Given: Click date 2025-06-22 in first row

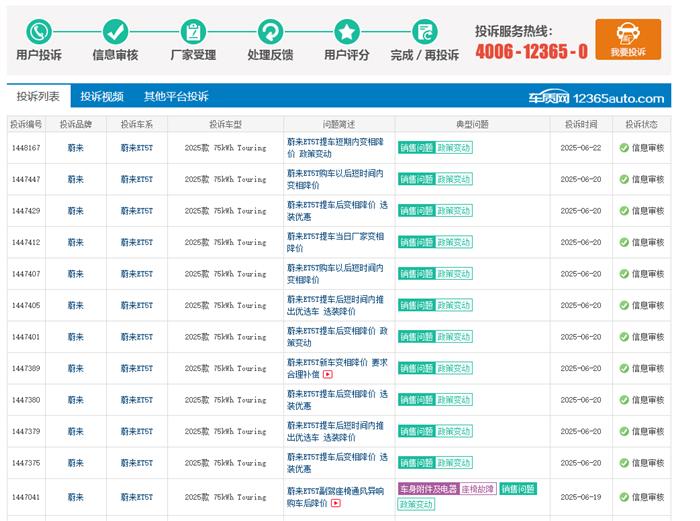Looking at the screenshot, I should click(581, 148).
